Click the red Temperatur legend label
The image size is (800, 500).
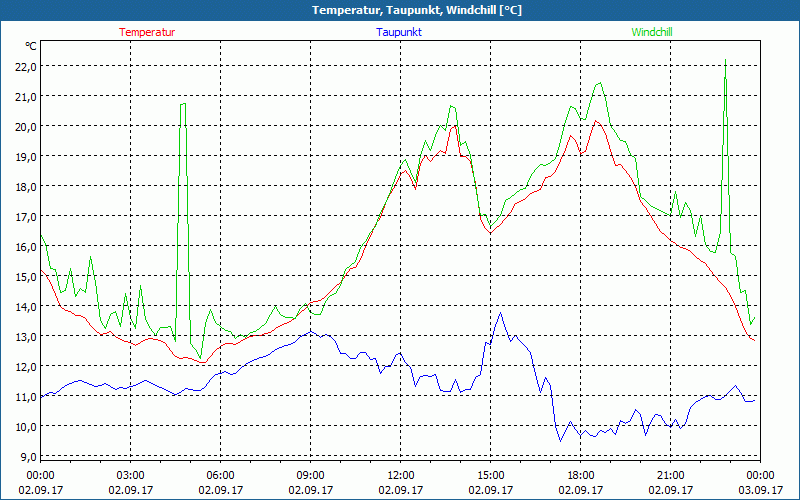pos(147,32)
